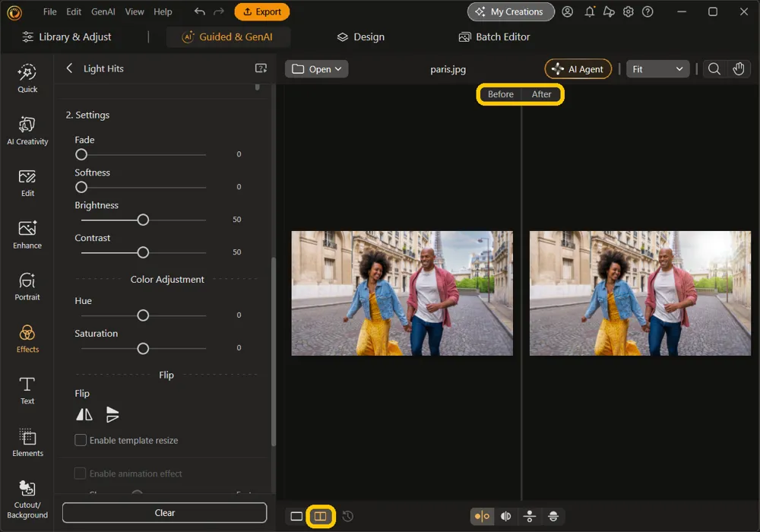Click the zoom magnifier tool
The height and width of the screenshot is (532, 760).
(714, 69)
